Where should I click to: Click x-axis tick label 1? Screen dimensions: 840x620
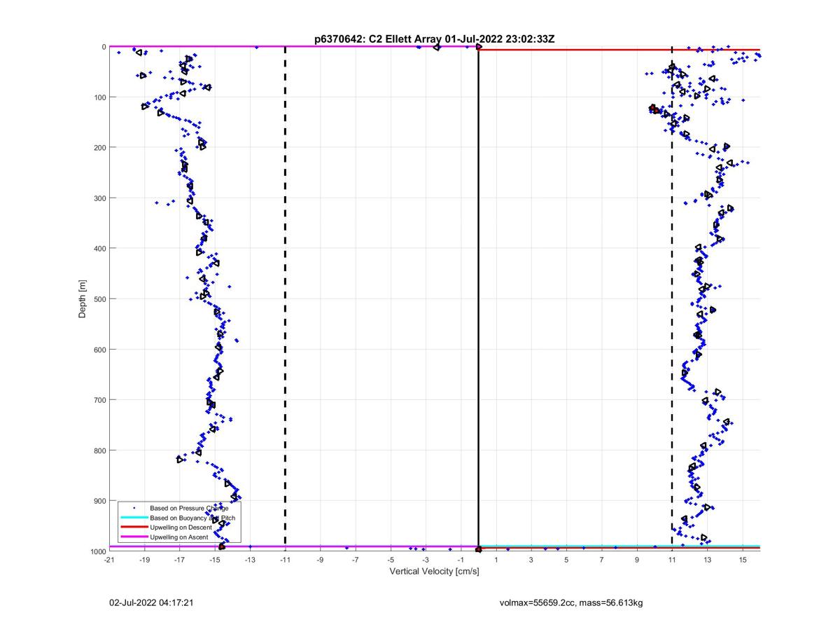coord(496,560)
